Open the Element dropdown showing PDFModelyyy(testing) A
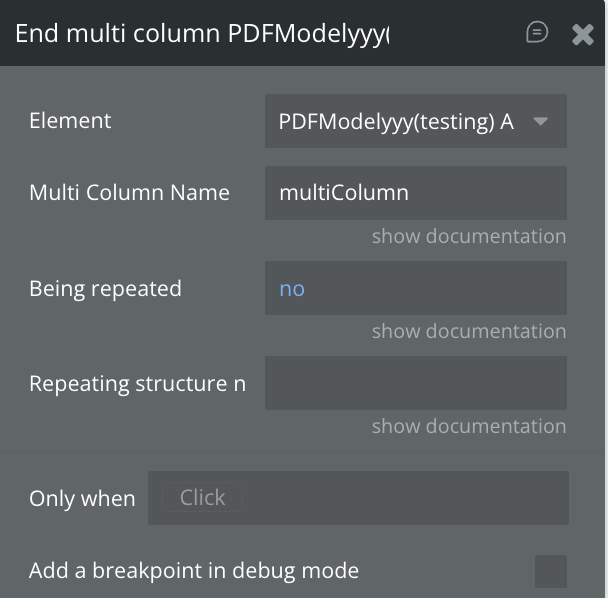608x598 pixels. [x=397, y=121]
